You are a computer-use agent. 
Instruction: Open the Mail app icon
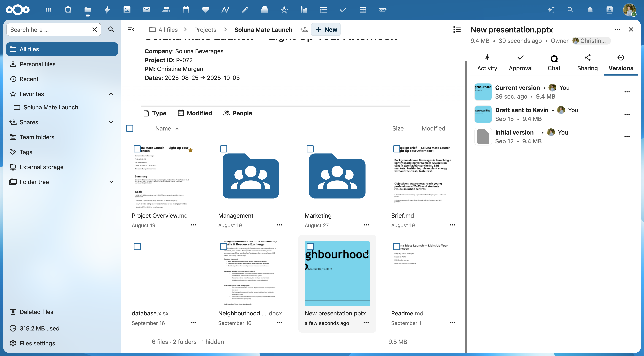pos(147,10)
